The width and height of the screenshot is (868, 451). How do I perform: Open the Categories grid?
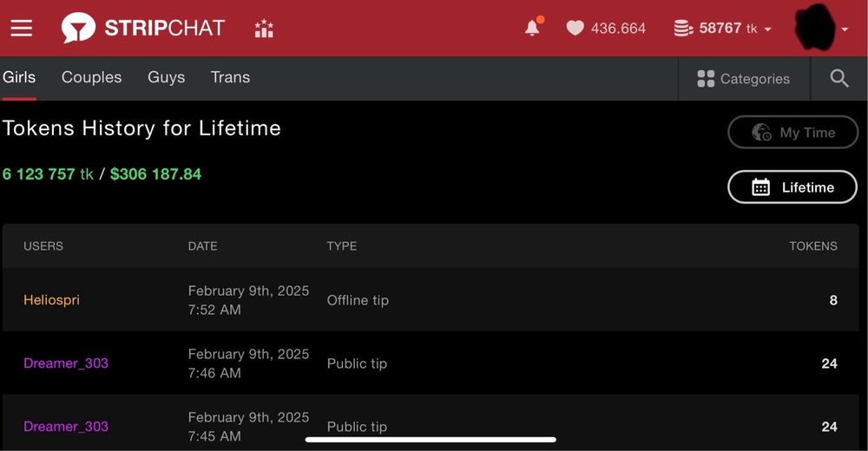coord(743,79)
